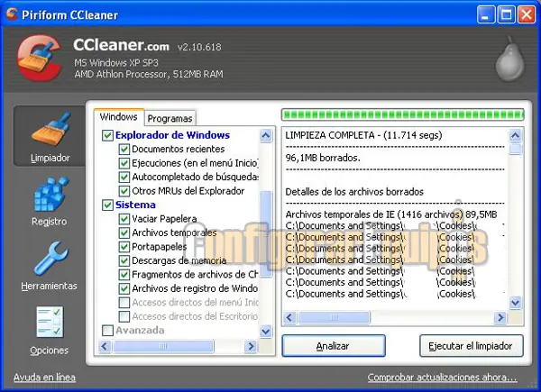Toggle Sistema group checkbox

coord(107,205)
